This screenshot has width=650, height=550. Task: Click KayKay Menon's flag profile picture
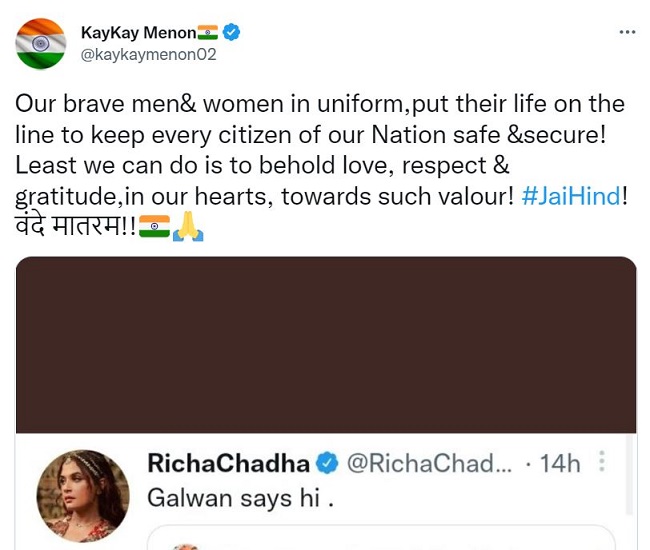pyautogui.click(x=41, y=43)
